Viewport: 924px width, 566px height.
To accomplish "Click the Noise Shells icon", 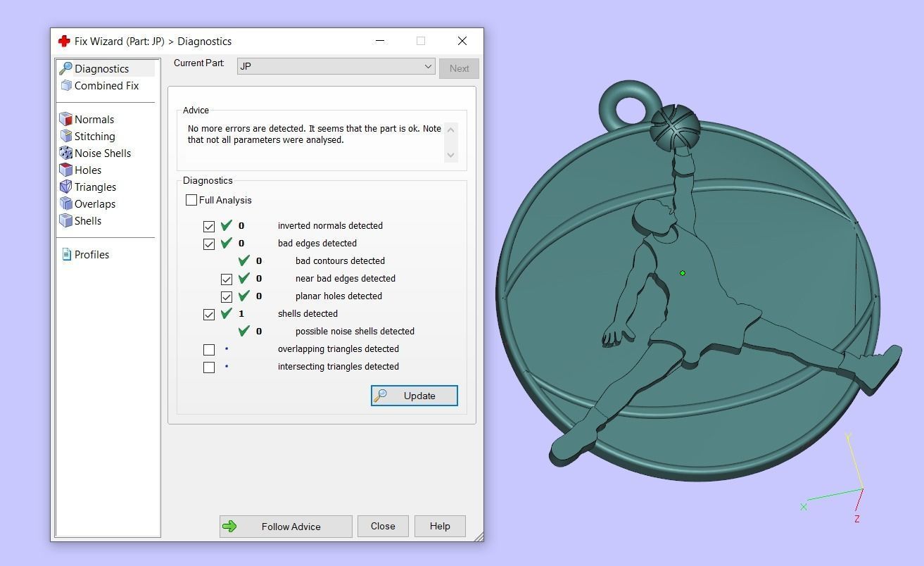I will pyautogui.click(x=66, y=153).
